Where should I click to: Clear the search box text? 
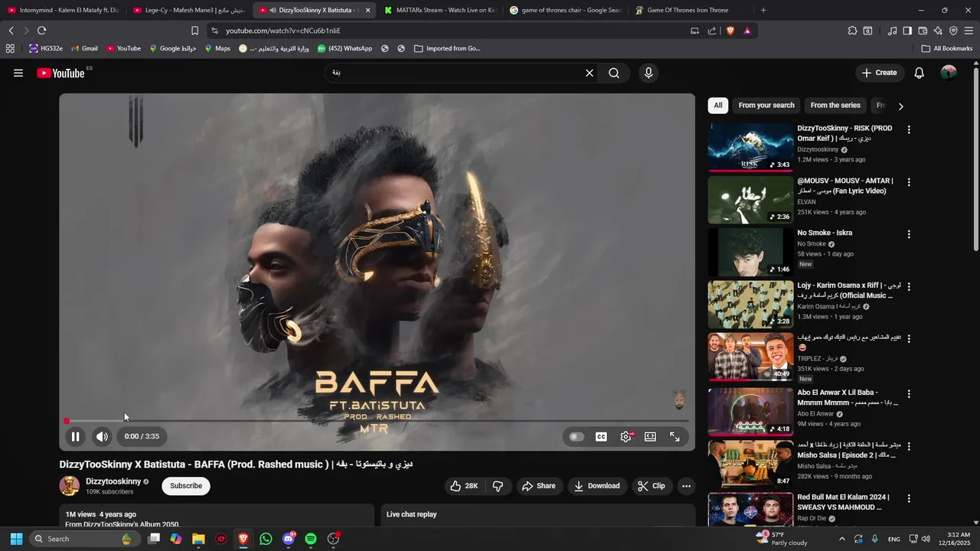590,73
